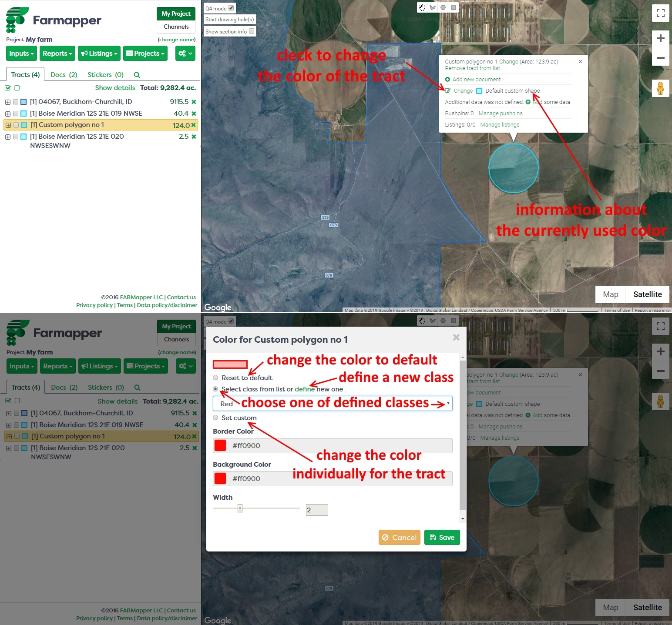Click the save disk icon in the dialog
672x625 pixels.
tap(433, 538)
